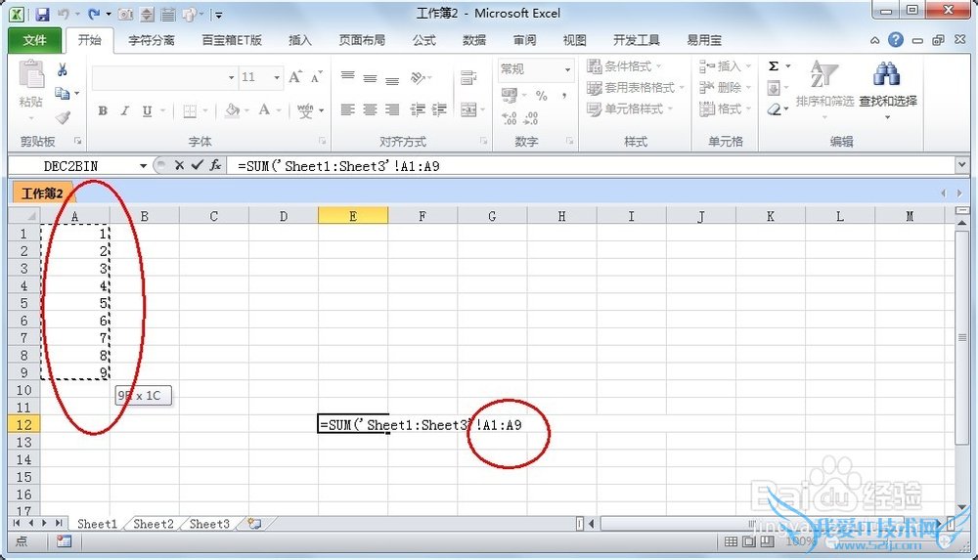
Task: Click the Cut scissors icon
Action: [62, 69]
